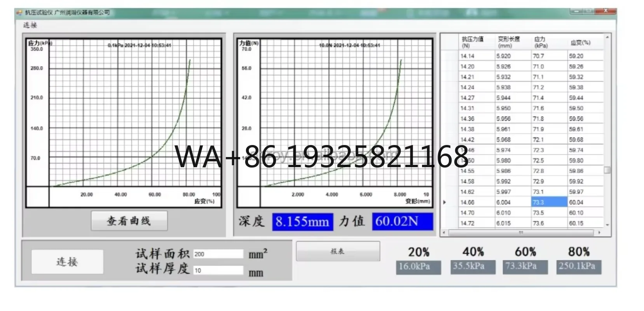Open the 连接 menu in the menu bar
Screen dimensions: 644x311
coord(30,25)
